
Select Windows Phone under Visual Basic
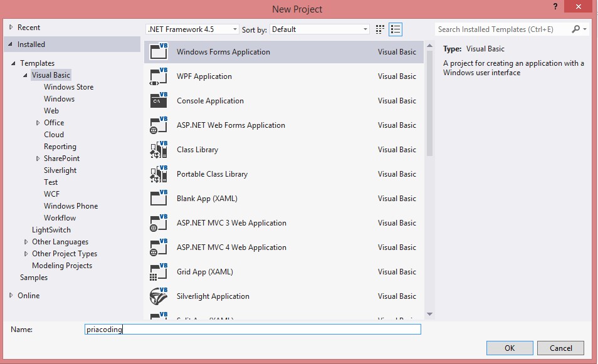pos(70,205)
